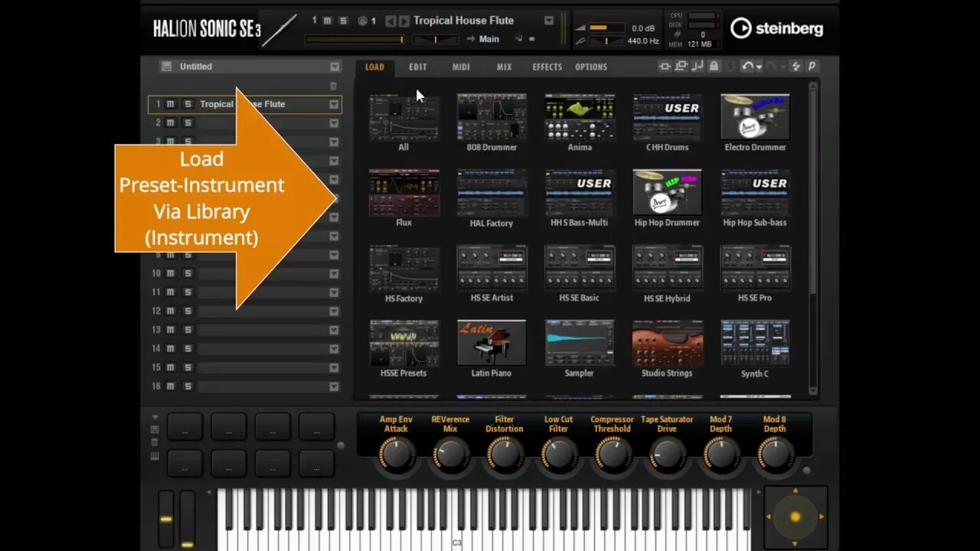
Task: Open undo history dropdown arrow
Action: [759, 67]
